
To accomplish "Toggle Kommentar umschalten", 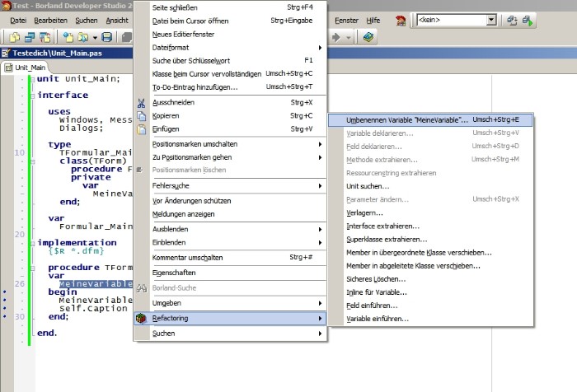I will click(x=231, y=258).
